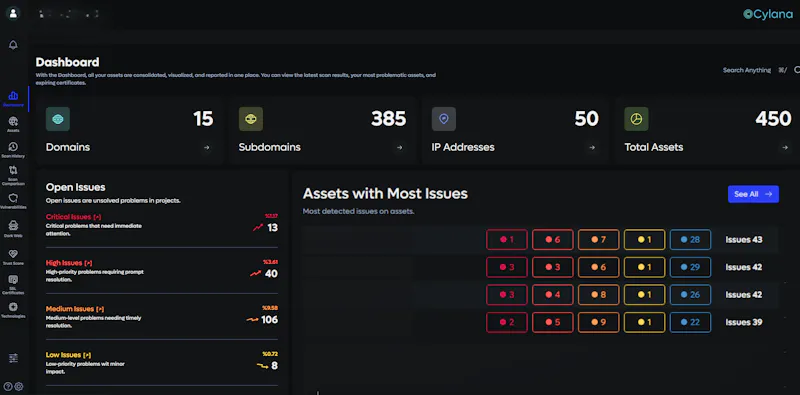Click the Total Assets count 450
Screen dimensions: 800x395
click(x=773, y=119)
